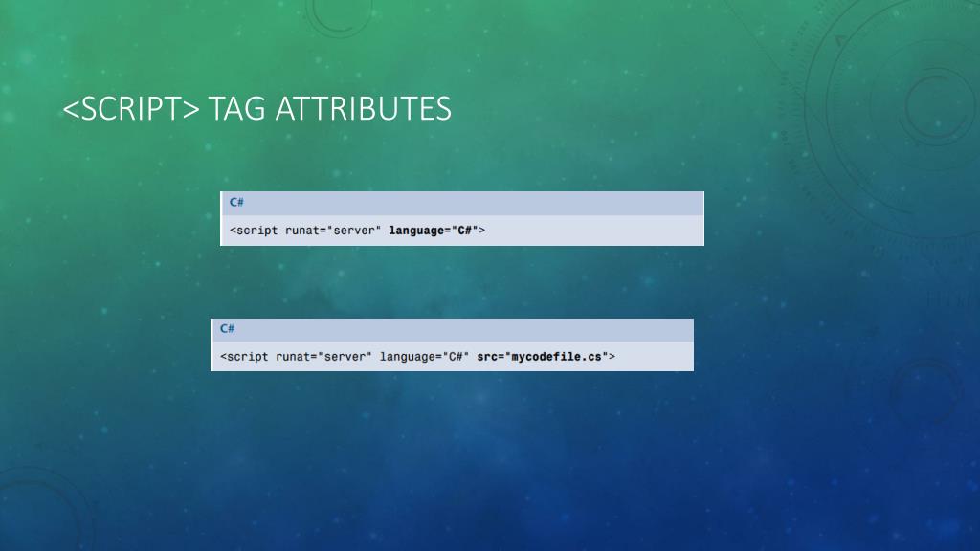Click the header bar of first code box
The image size is (980, 551).
click(x=462, y=204)
